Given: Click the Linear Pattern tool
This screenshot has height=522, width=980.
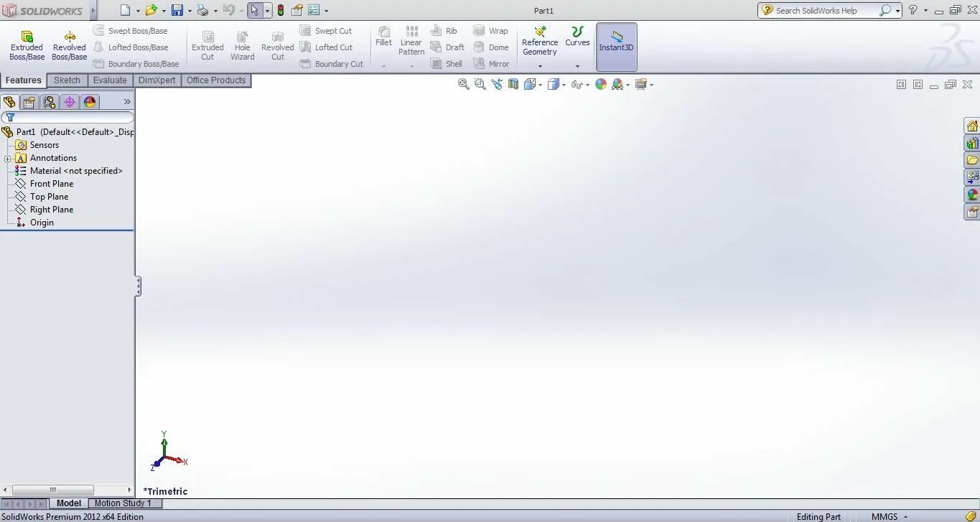Looking at the screenshot, I should 411,40.
